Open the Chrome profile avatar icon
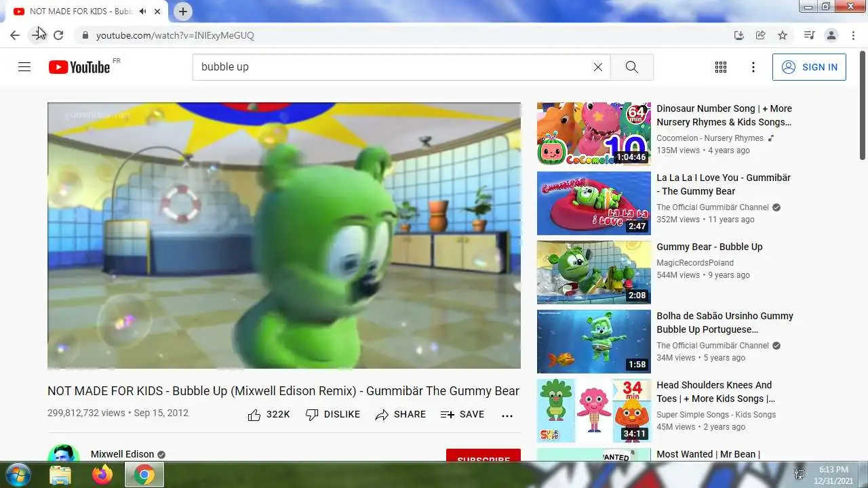 pyautogui.click(x=831, y=35)
